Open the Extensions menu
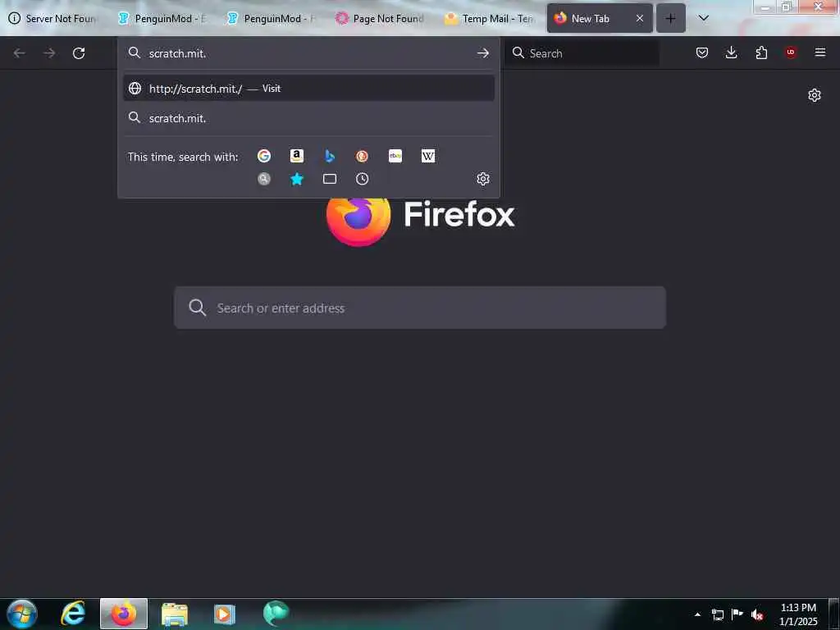 click(x=761, y=52)
